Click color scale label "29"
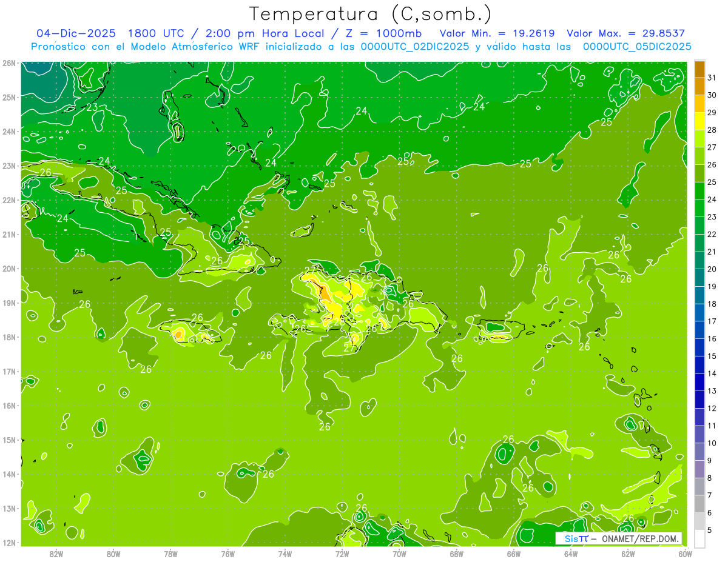The height and width of the screenshot is (562, 728). click(712, 113)
